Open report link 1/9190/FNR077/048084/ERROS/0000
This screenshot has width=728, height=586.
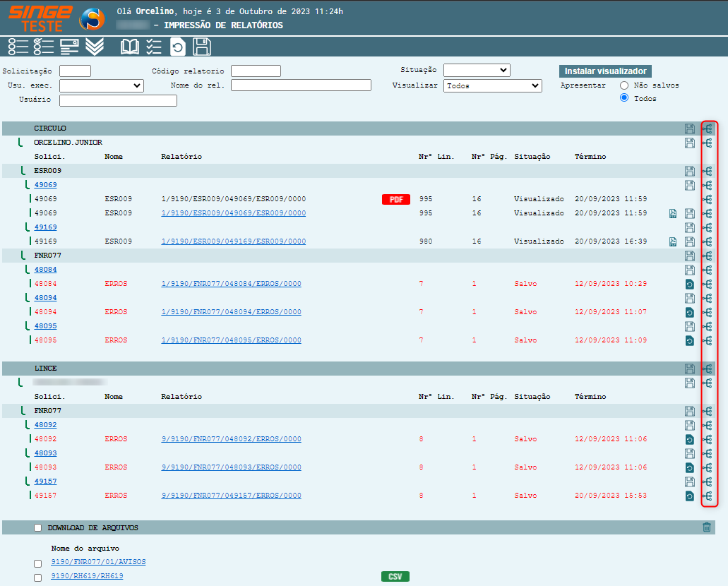[x=231, y=284]
